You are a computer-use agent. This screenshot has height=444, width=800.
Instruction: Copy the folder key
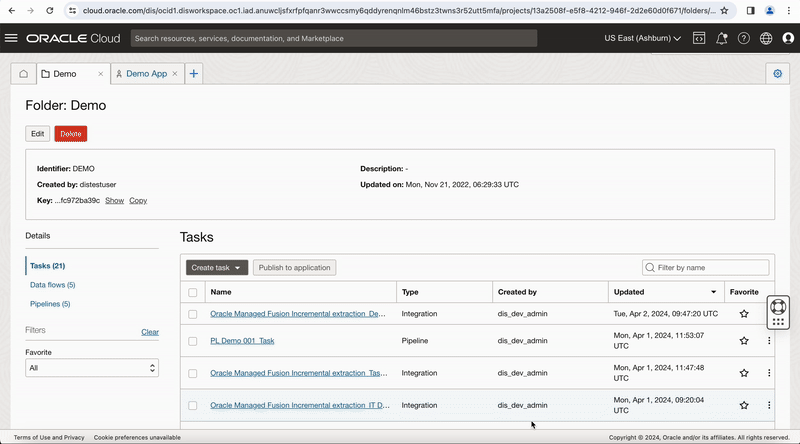click(x=138, y=201)
